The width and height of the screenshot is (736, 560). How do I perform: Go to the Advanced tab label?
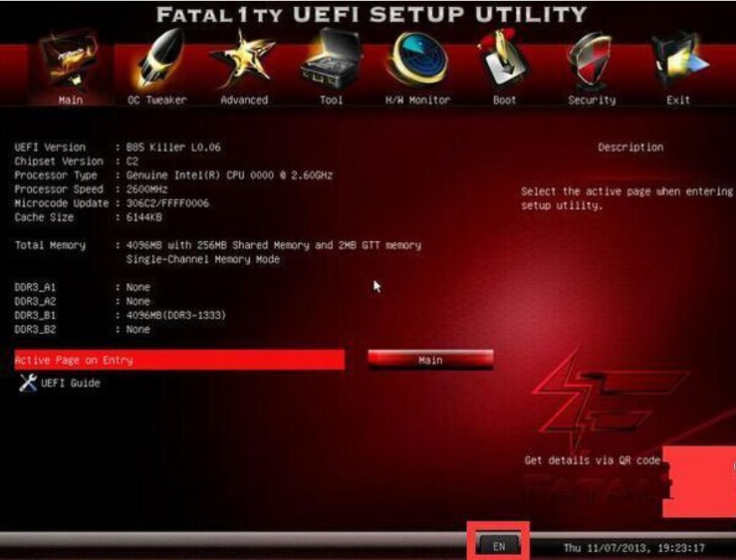tap(244, 100)
